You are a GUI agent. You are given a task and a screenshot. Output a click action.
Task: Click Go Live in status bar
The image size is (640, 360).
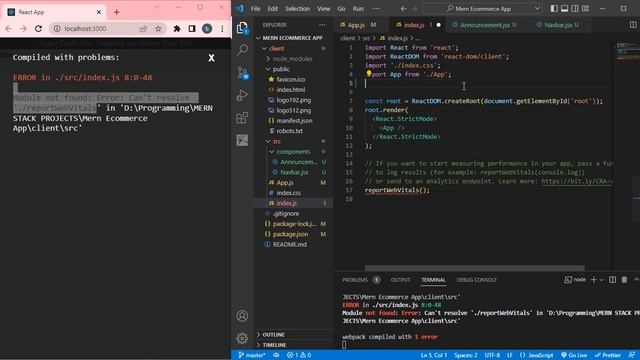point(574,355)
